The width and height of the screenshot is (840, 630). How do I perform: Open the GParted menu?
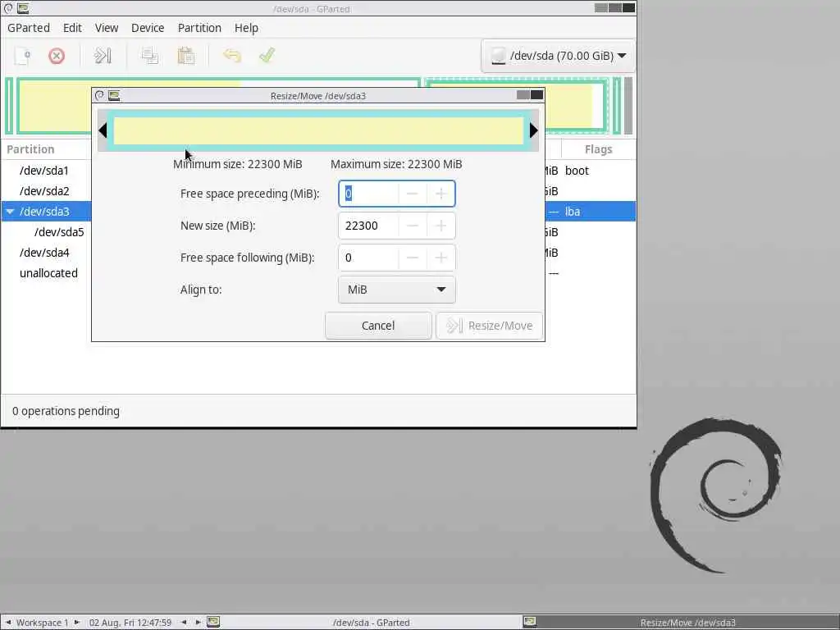click(x=29, y=28)
